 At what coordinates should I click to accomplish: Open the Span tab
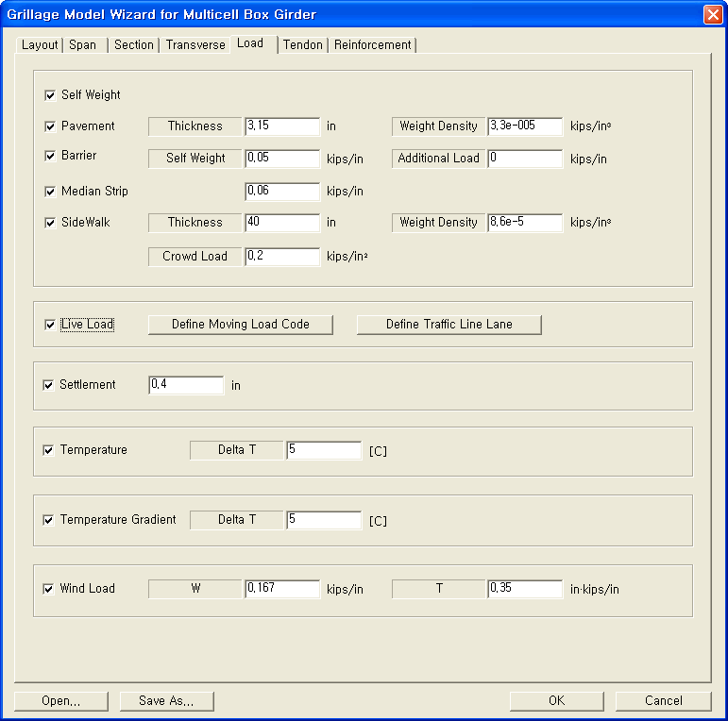point(83,45)
